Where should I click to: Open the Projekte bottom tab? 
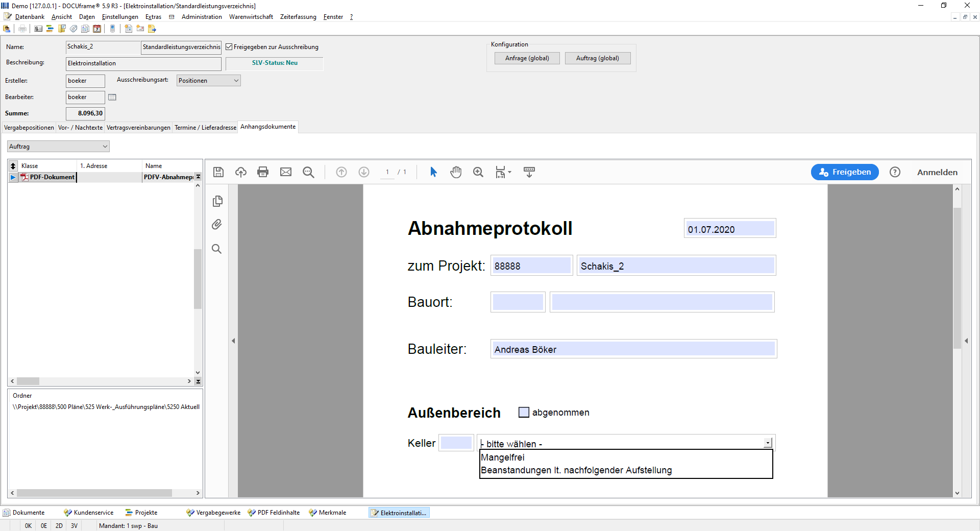pyautogui.click(x=141, y=513)
